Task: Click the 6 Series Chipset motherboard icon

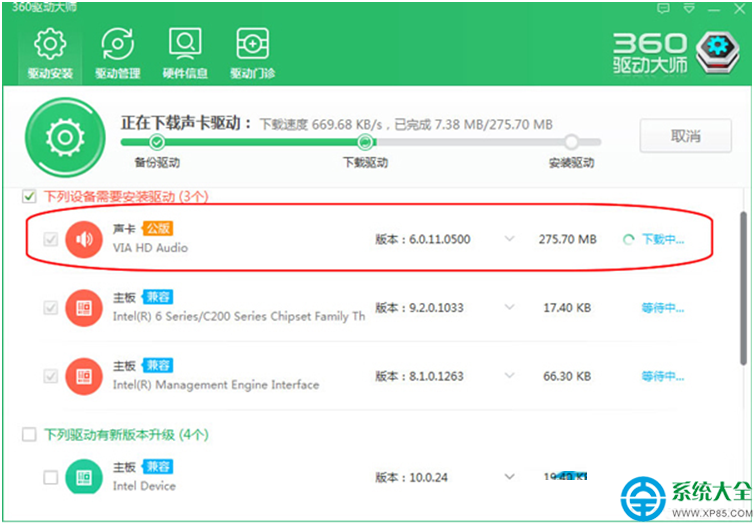Action: pyautogui.click(x=84, y=308)
